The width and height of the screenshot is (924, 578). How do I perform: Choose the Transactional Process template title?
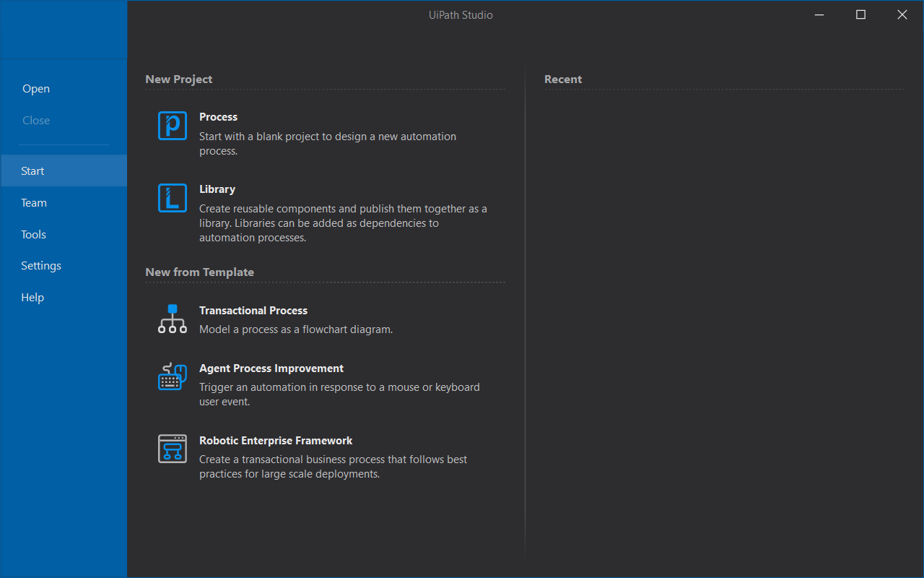coord(253,311)
